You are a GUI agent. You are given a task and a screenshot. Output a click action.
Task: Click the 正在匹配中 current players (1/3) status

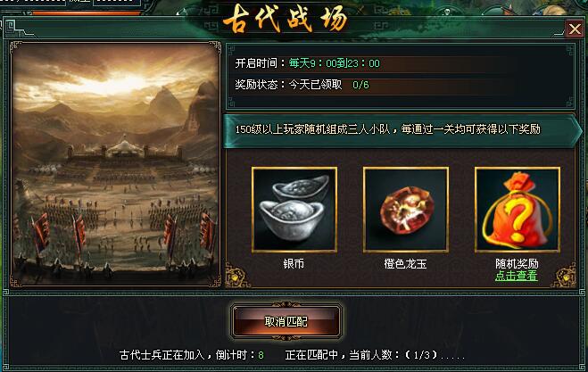374,355
